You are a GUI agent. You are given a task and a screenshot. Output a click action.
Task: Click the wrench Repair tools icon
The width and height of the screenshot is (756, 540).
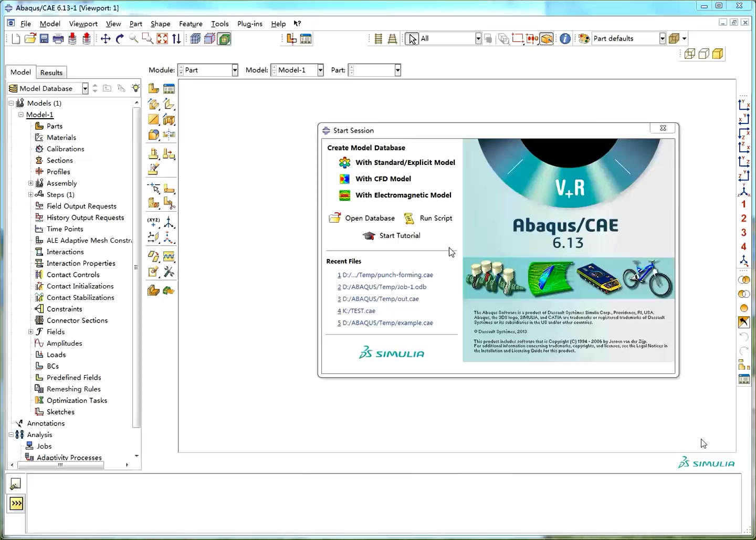[x=169, y=272]
